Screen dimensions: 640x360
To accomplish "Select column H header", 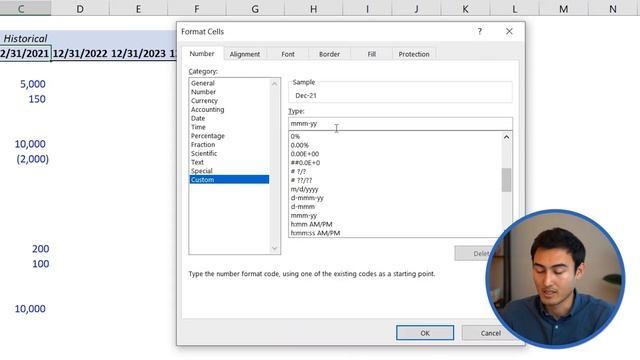I will pos(313,9).
